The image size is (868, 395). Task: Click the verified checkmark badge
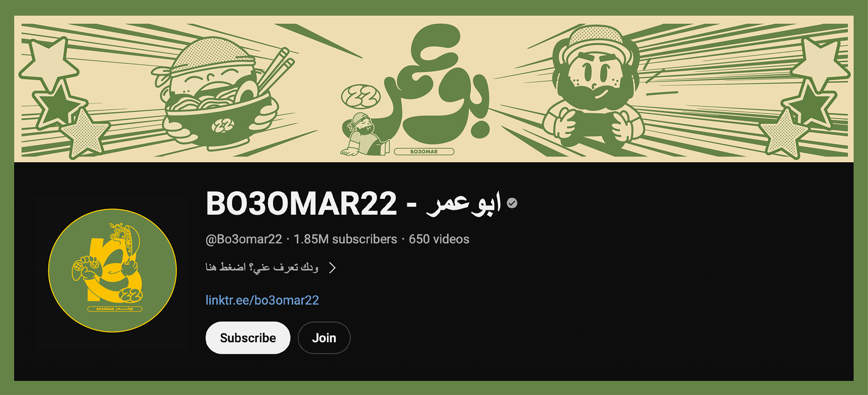tap(512, 203)
